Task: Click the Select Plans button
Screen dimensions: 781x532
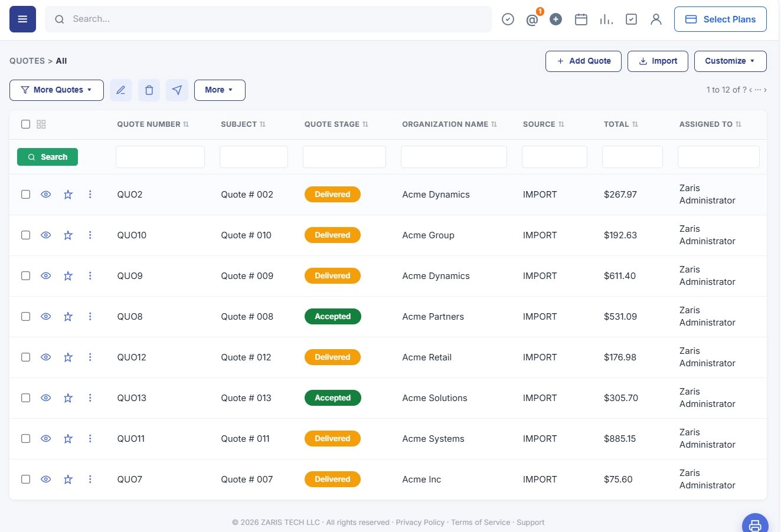Action: tap(720, 19)
